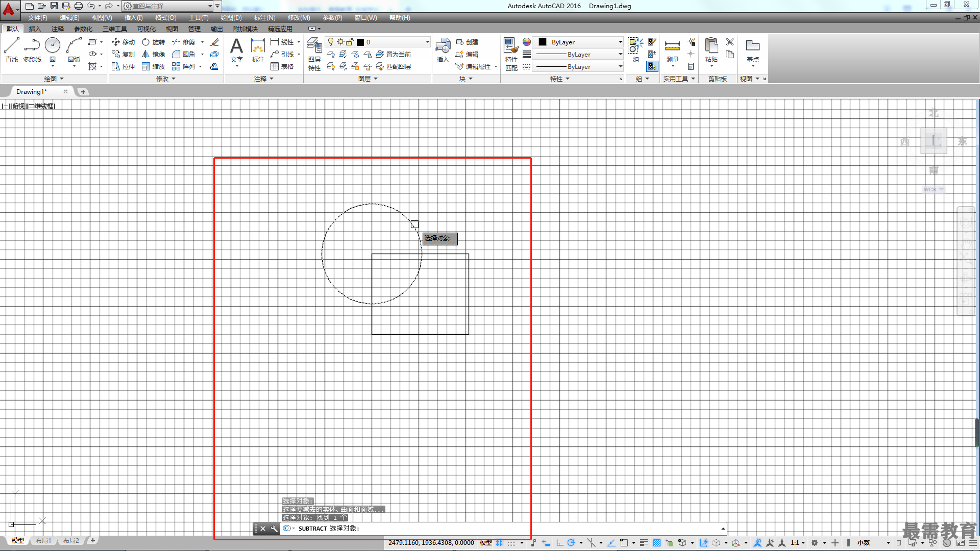Click the object color wheel icon
The image size is (980, 551).
coord(527,42)
